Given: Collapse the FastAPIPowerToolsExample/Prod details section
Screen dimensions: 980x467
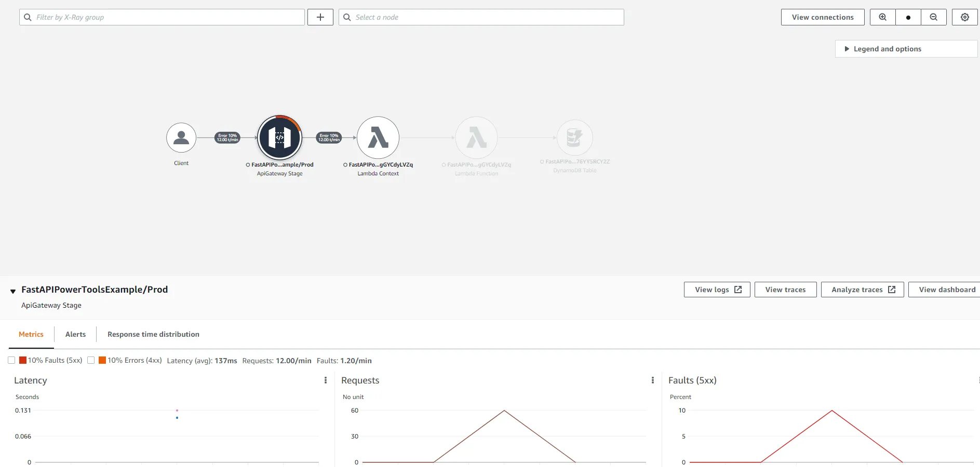Looking at the screenshot, I should click(13, 291).
